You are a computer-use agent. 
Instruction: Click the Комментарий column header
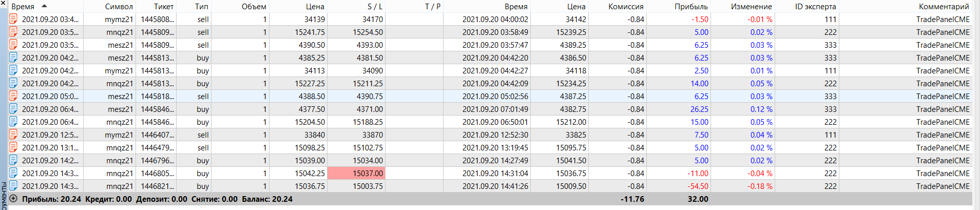click(944, 7)
